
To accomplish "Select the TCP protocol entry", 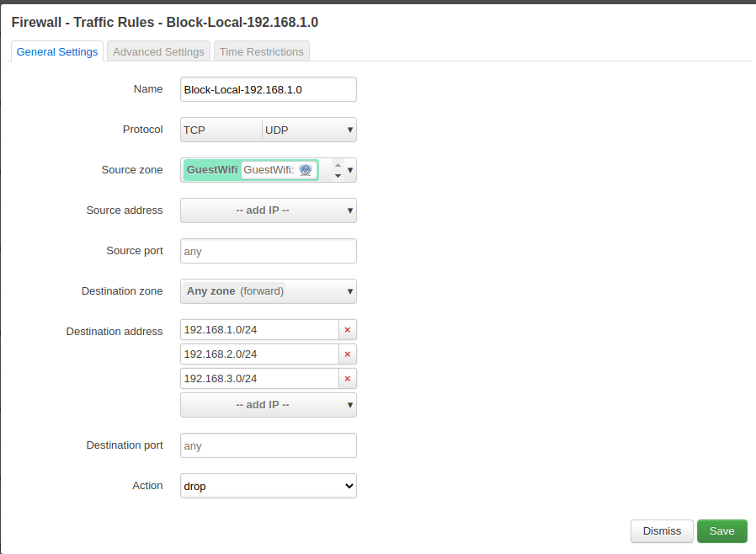I will [194, 131].
